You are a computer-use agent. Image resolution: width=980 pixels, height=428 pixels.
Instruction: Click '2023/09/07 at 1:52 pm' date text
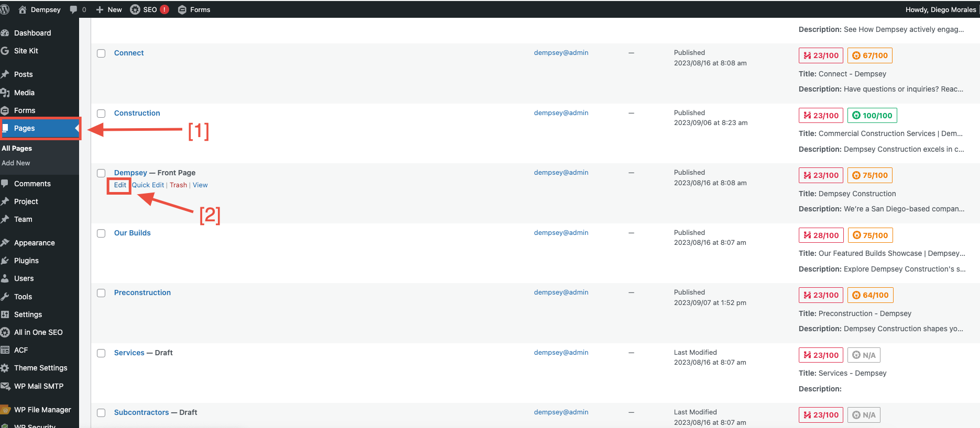click(x=710, y=302)
